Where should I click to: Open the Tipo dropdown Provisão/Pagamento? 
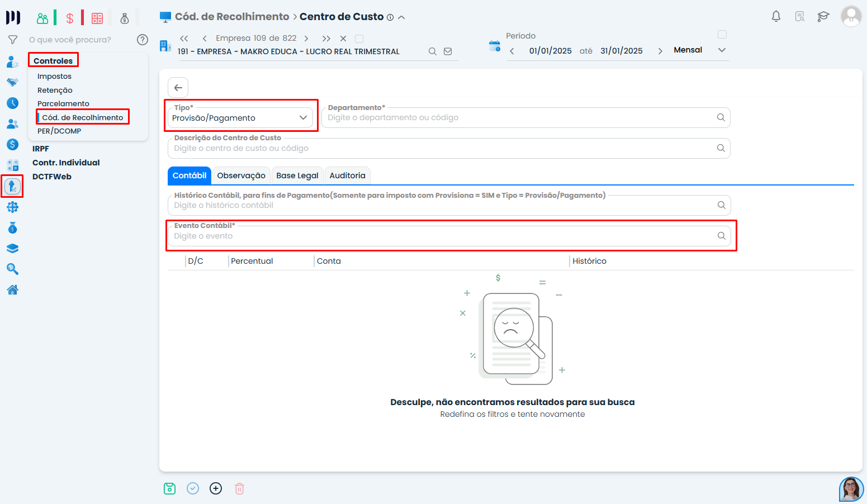240,118
